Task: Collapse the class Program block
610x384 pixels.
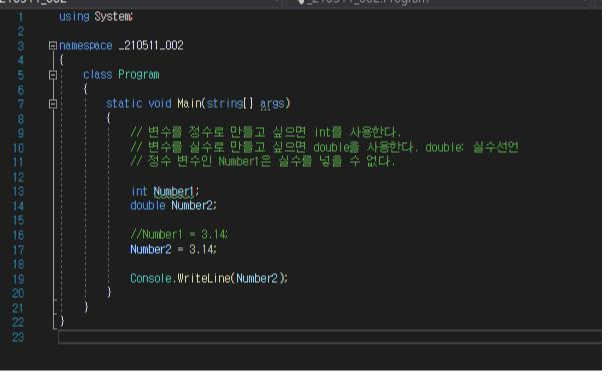Action: click(x=53, y=75)
